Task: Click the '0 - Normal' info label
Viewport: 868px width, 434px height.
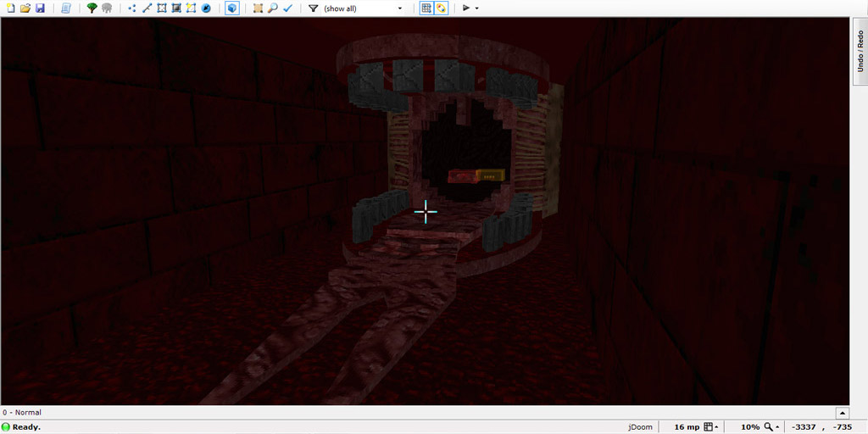Action: tap(21, 413)
